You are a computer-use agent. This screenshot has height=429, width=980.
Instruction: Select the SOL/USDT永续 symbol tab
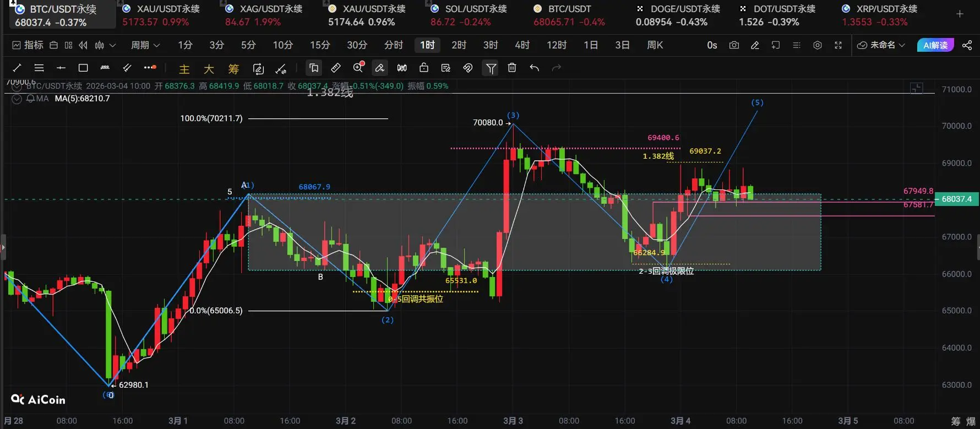click(x=468, y=15)
